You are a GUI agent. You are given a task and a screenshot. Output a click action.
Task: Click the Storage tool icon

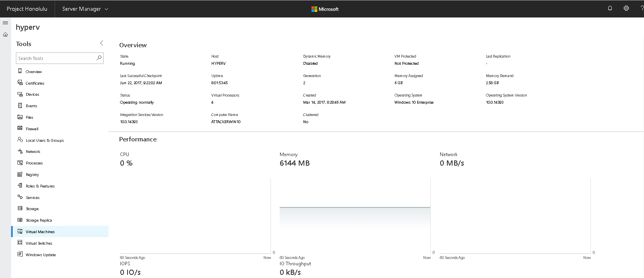(x=20, y=208)
